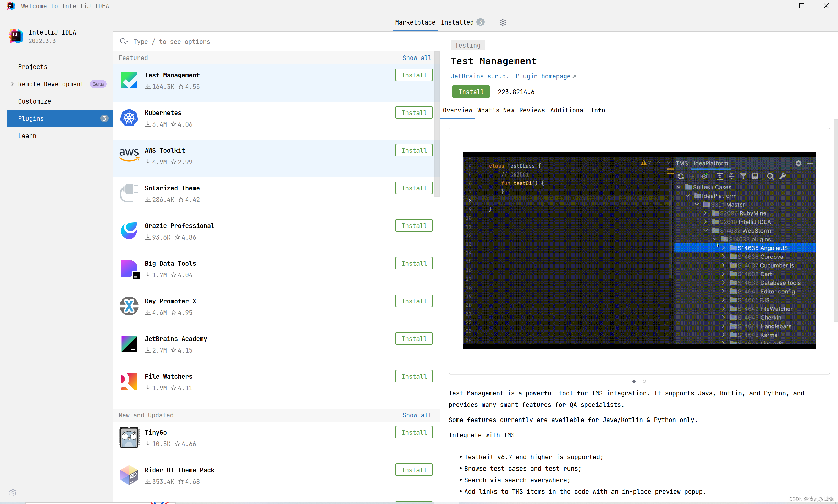
Task: Click the search magnifier options icon
Action: click(x=124, y=41)
